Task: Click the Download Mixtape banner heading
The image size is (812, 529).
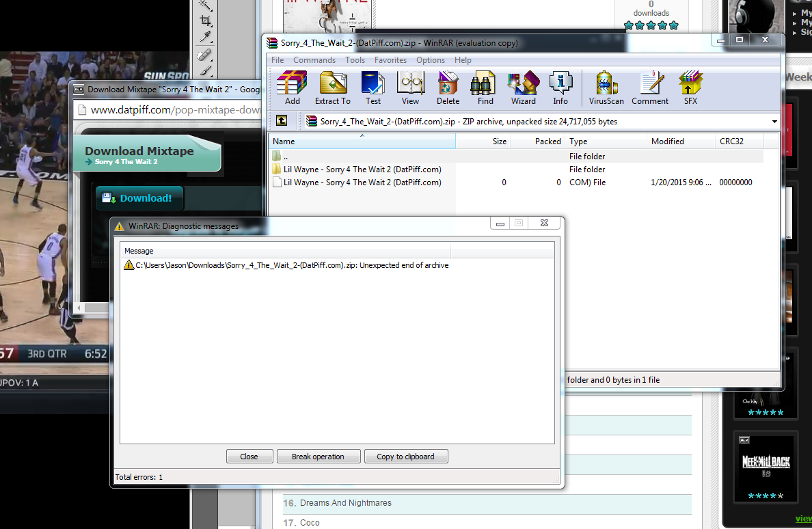Action: pos(139,151)
